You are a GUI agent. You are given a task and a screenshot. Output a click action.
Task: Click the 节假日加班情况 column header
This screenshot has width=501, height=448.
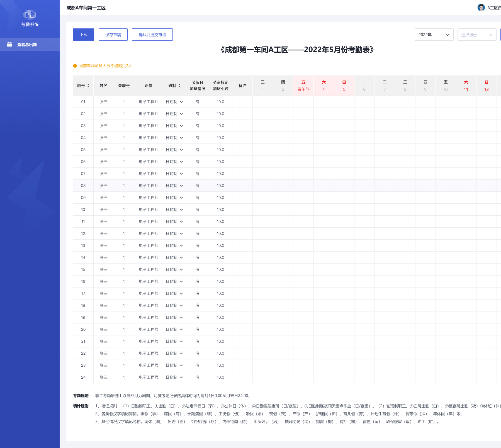198,86
